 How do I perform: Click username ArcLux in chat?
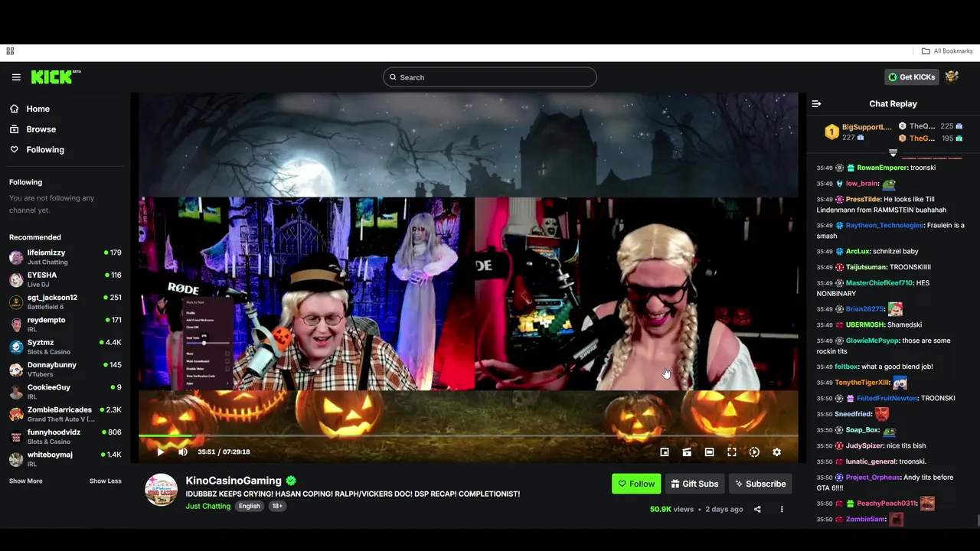pyautogui.click(x=857, y=251)
